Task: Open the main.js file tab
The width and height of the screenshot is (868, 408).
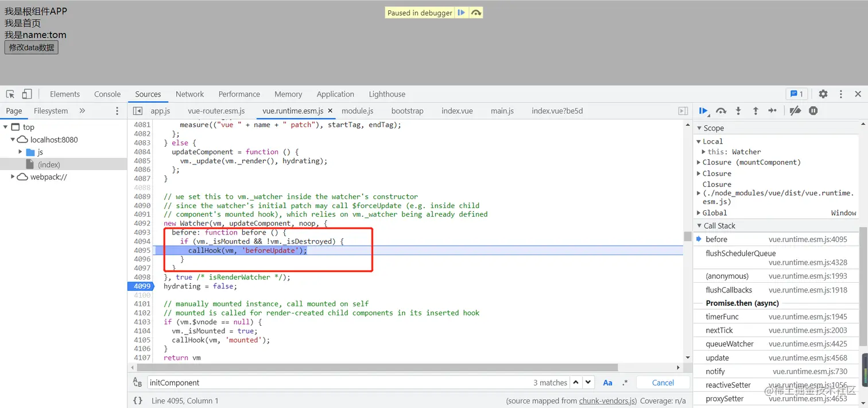Action: pos(502,111)
